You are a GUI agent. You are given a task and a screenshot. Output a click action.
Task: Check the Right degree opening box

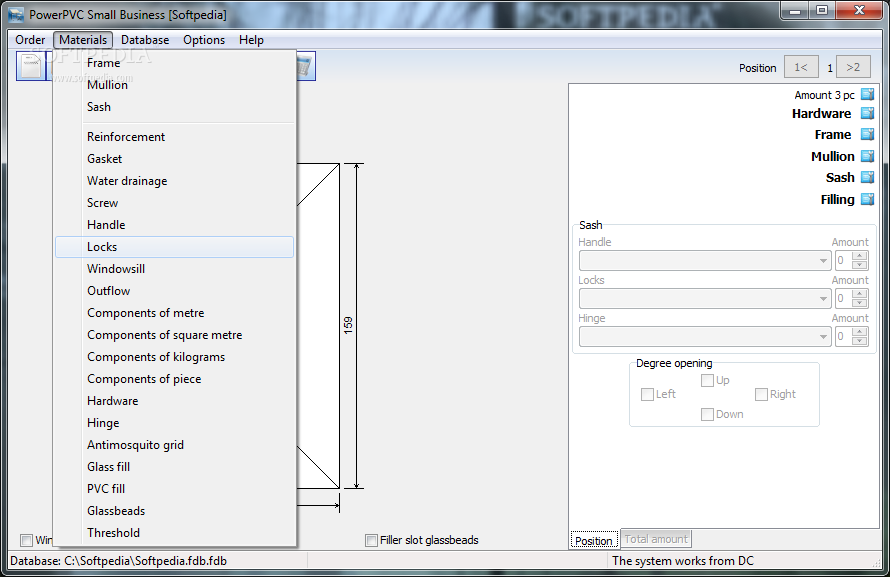pyautogui.click(x=761, y=394)
